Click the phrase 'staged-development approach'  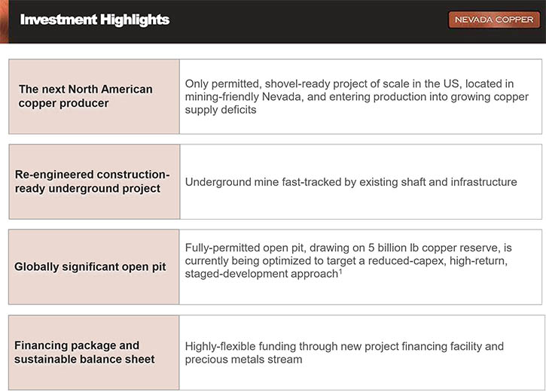coord(261,274)
